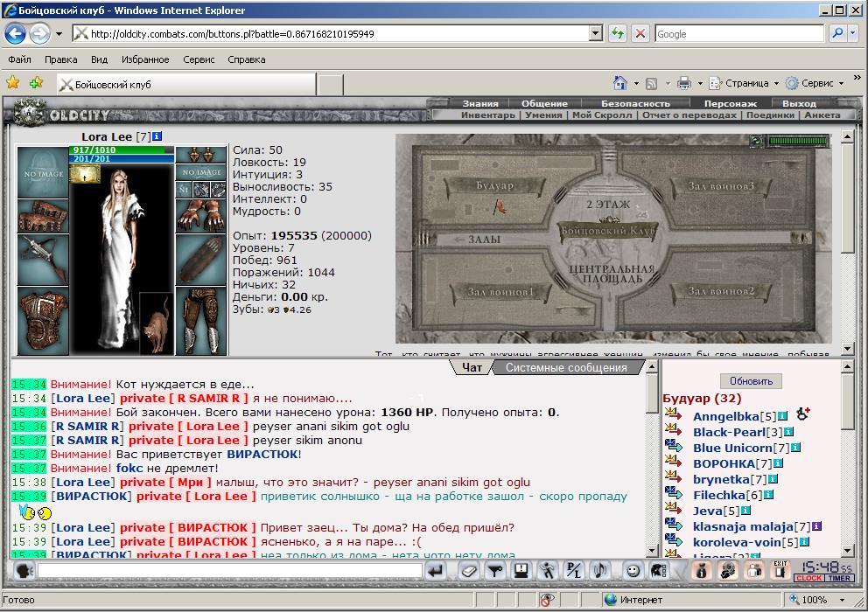This screenshot has width=868, height=612.
Task: Open the Страница dropdown menu
Action: coord(744,83)
